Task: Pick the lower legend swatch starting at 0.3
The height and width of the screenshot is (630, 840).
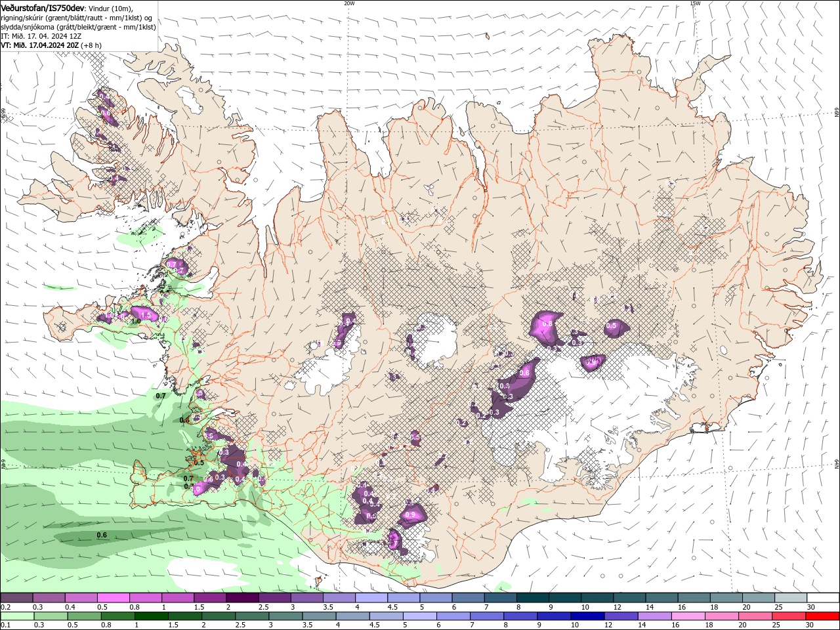Action: pyautogui.click(x=51, y=616)
